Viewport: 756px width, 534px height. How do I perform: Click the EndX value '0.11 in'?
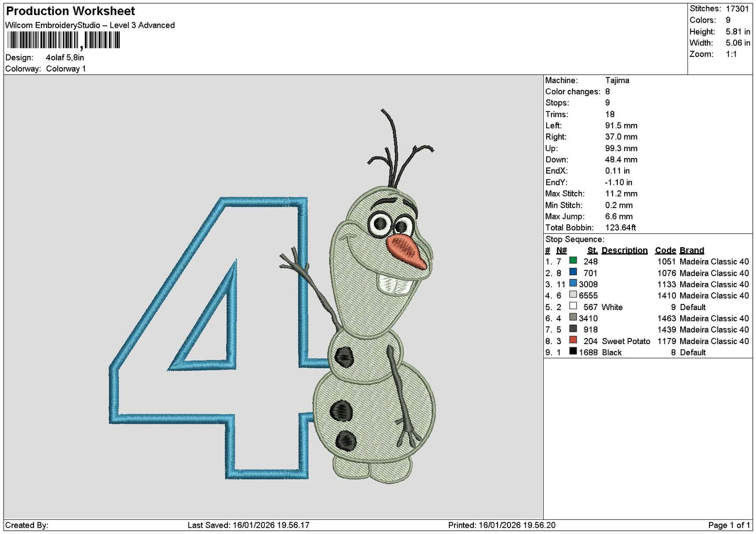617,171
